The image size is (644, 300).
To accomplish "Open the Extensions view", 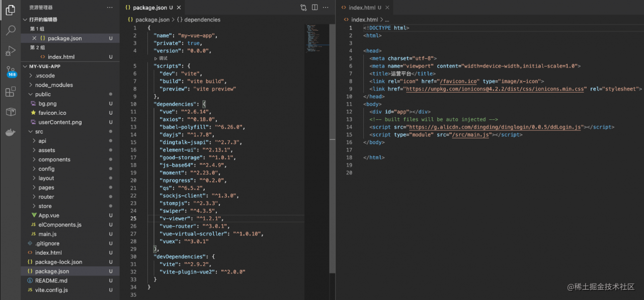I will point(10,92).
